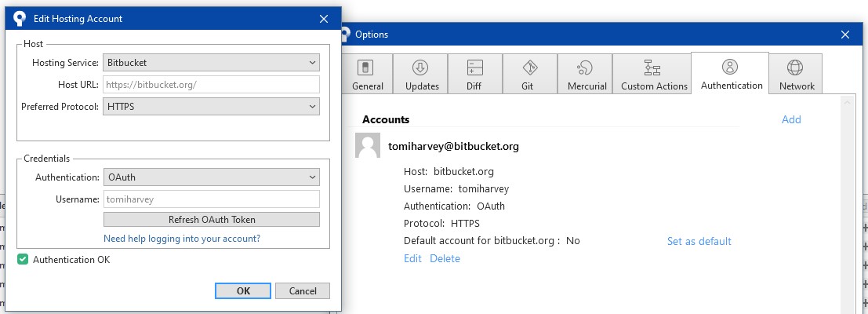This screenshot has height=314, width=868.
Task: Open the Diff tab
Action: pos(475,74)
